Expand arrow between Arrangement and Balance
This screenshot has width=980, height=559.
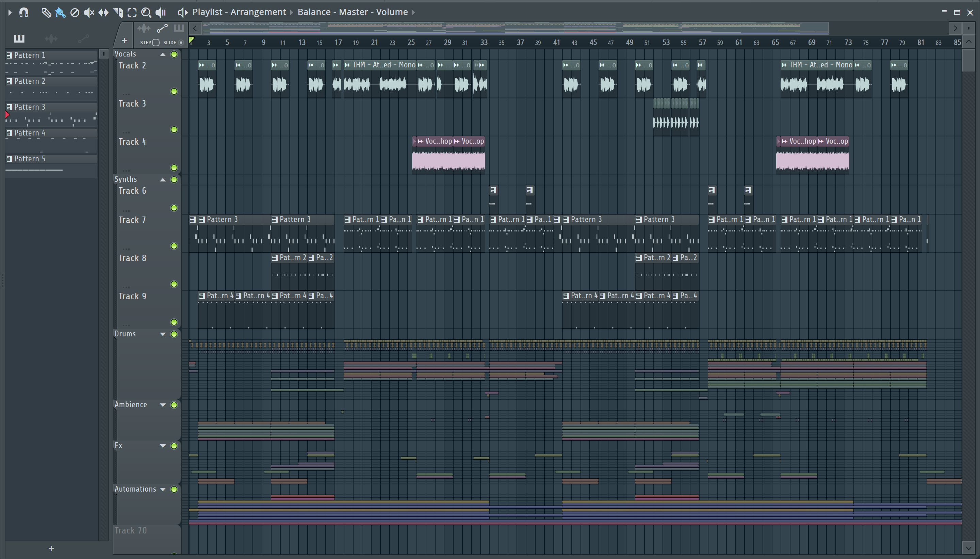pos(292,12)
